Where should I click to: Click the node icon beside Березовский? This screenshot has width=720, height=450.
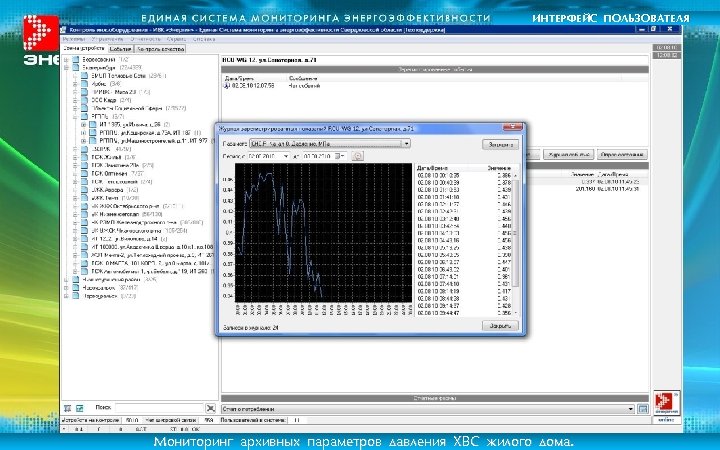pos(75,59)
